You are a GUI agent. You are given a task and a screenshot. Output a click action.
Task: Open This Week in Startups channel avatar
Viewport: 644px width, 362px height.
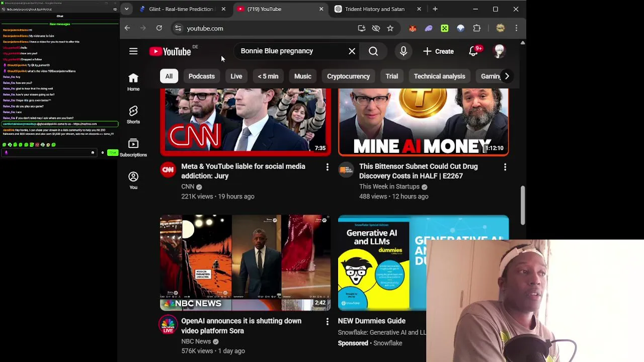pyautogui.click(x=346, y=170)
